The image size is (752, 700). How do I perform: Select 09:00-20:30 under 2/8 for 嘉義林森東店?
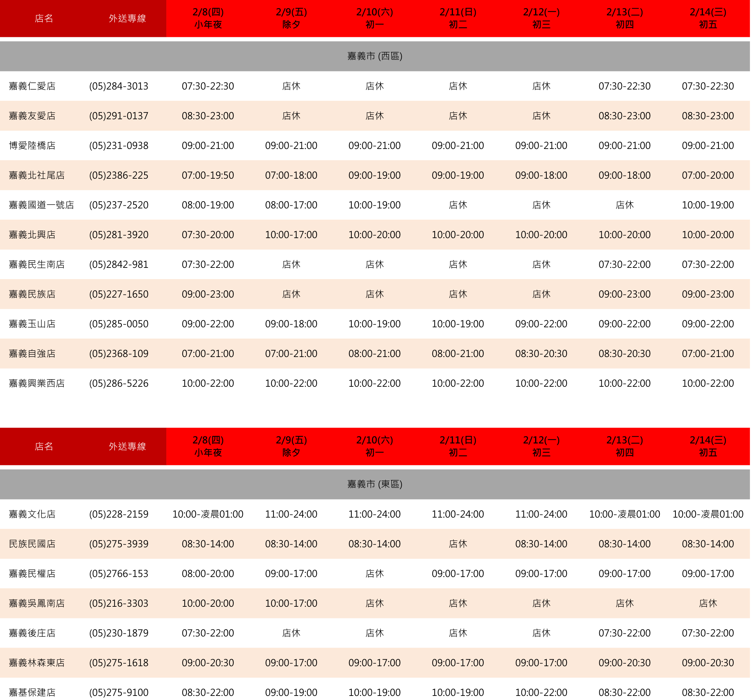[x=208, y=662]
